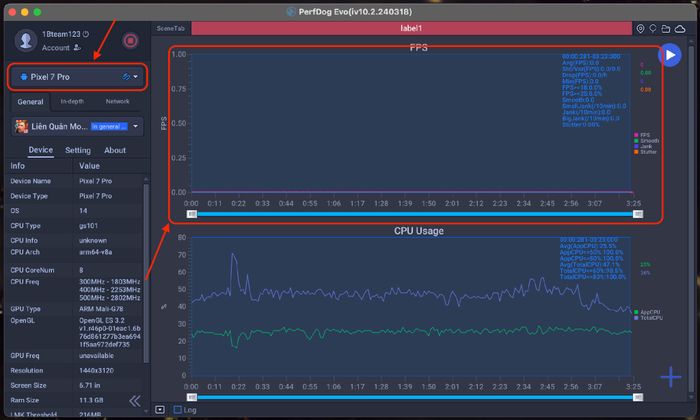Open the Setting tab
700x420 pixels.
[x=78, y=150]
